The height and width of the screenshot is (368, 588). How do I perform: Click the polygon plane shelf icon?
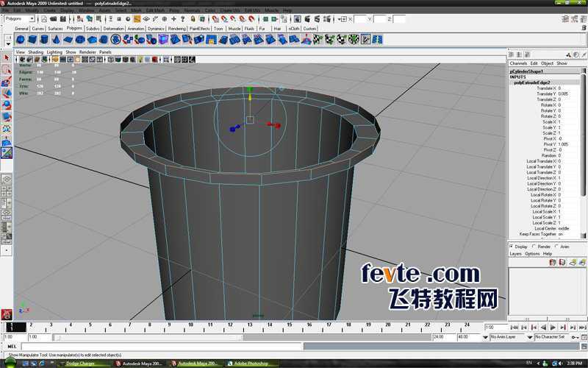68,40
